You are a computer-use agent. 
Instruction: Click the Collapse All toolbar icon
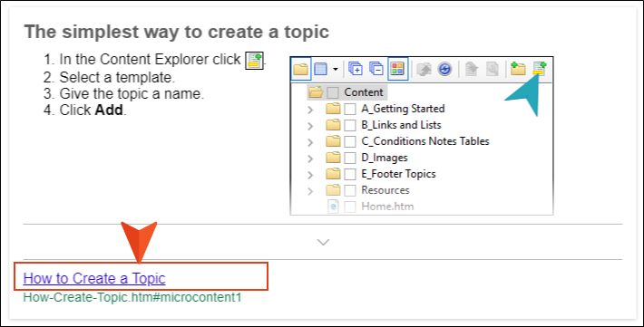376,69
